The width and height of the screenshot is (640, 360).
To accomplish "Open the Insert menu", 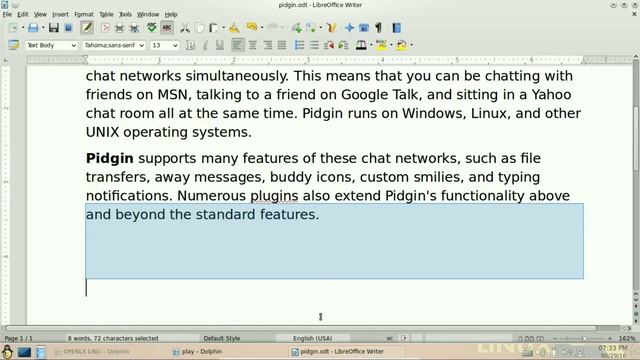I will 60,14.
